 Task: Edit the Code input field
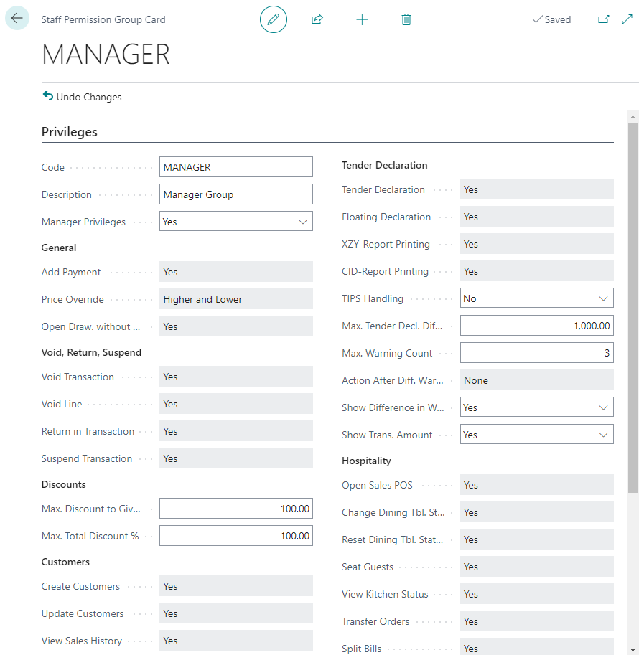point(236,167)
